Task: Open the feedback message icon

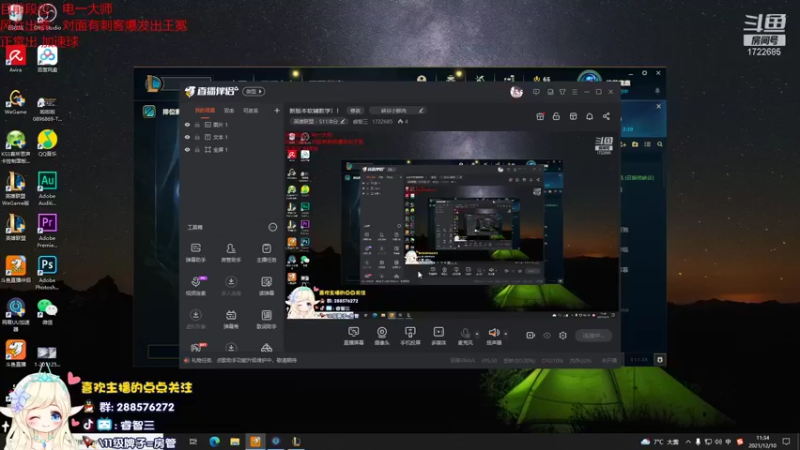Action: [x=536, y=92]
